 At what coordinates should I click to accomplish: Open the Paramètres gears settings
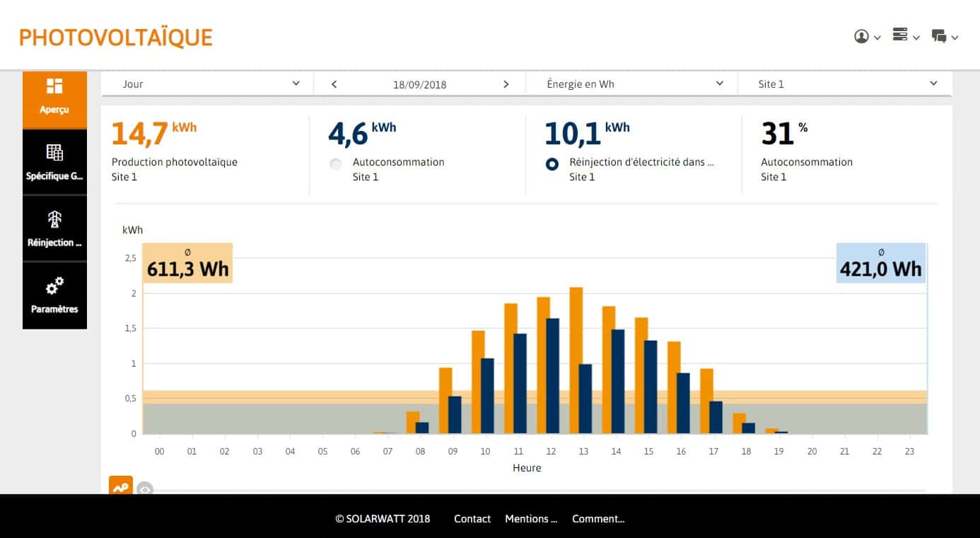54,294
